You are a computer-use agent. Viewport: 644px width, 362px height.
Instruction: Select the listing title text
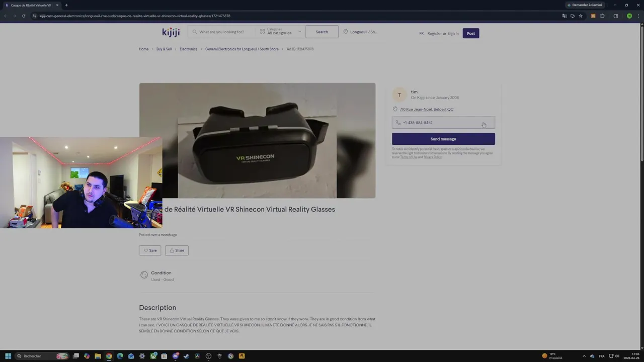[250, 209]
